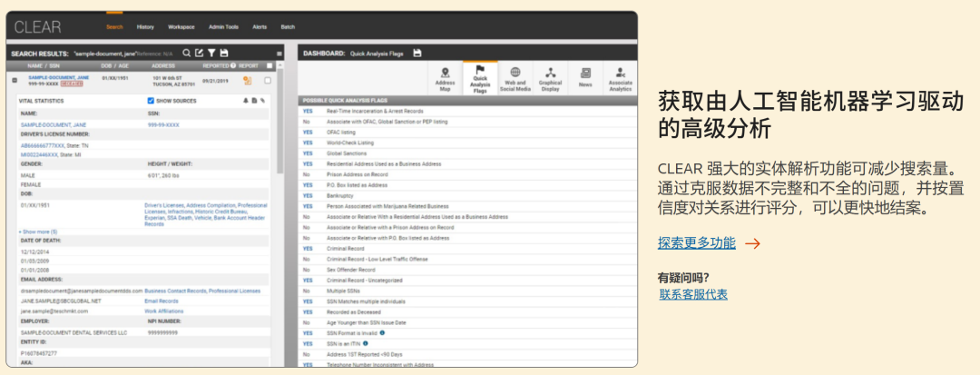Click the save icon beside Quick Analysis Flags

point(417,54)
